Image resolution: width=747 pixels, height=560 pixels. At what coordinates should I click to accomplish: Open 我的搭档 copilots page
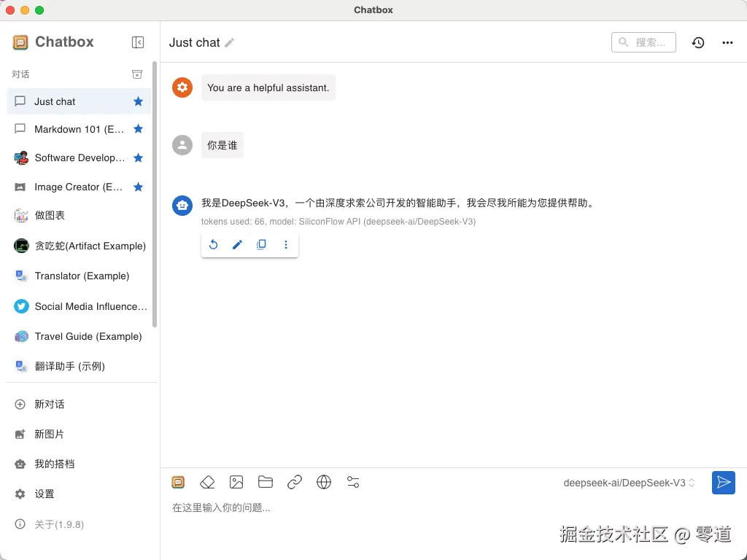[x=79, y=464]
